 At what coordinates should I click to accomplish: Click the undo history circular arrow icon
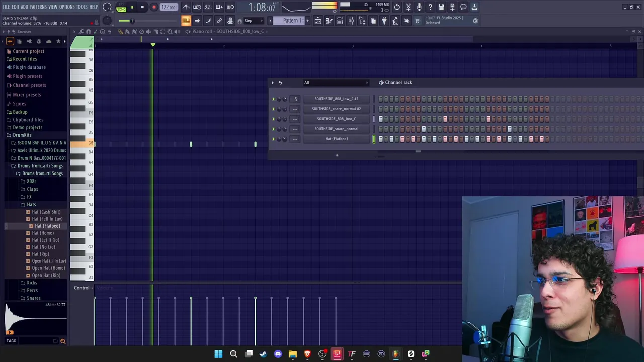pos(397,7)
